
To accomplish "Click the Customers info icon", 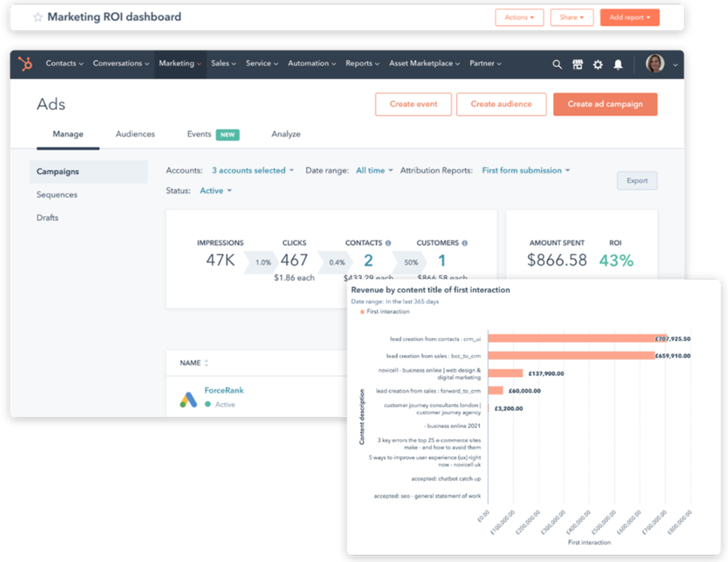I will (465, 243).
